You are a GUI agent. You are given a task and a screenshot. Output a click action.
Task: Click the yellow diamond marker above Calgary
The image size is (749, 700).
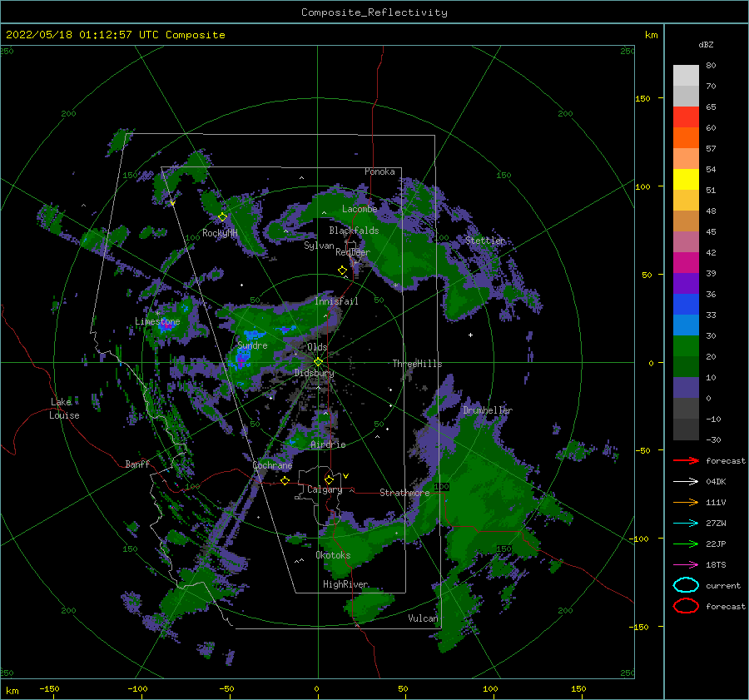point(329,479)
